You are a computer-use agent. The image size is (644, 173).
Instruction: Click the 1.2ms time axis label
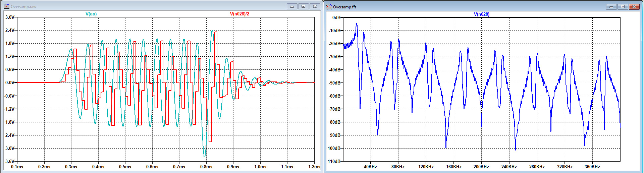point(314,167)
